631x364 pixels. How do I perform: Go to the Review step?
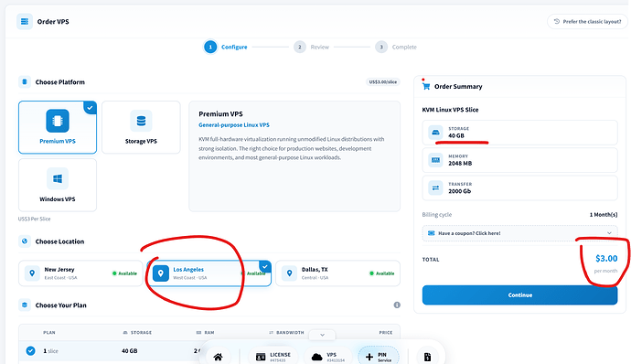coord(312,48)
